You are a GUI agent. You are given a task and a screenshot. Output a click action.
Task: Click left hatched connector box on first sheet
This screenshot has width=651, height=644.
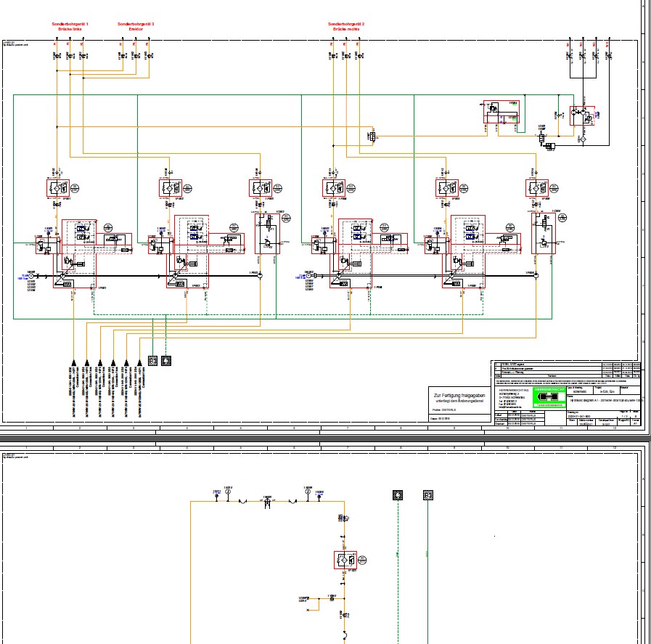(x=152, y=360)
